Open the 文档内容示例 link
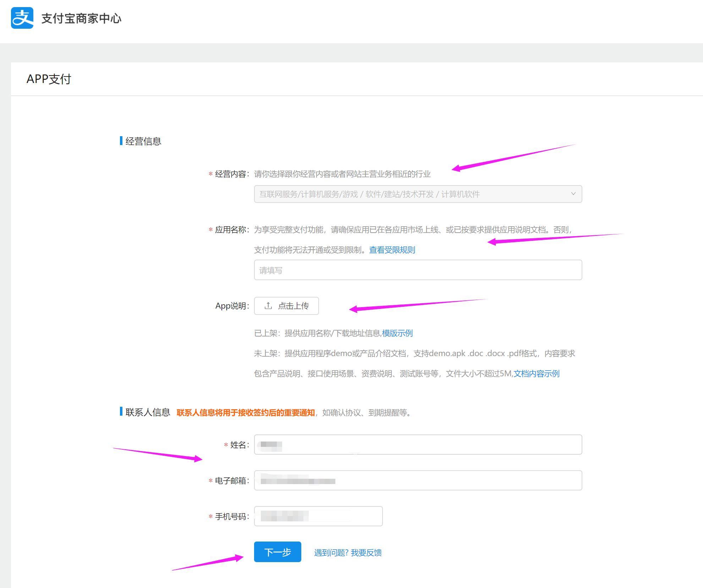 (x=536, y=374)
